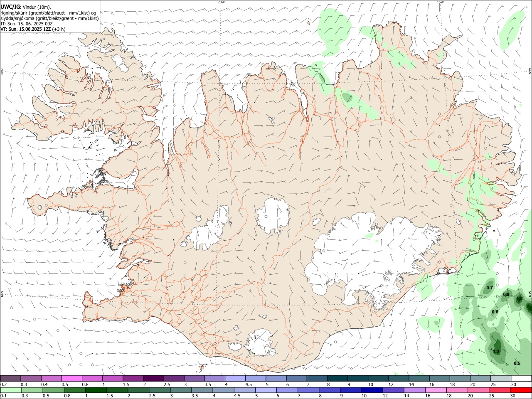The image size is (532, 399).
Task: Click the '0.6' precipitation value on the map
Action: coord(495,312)
